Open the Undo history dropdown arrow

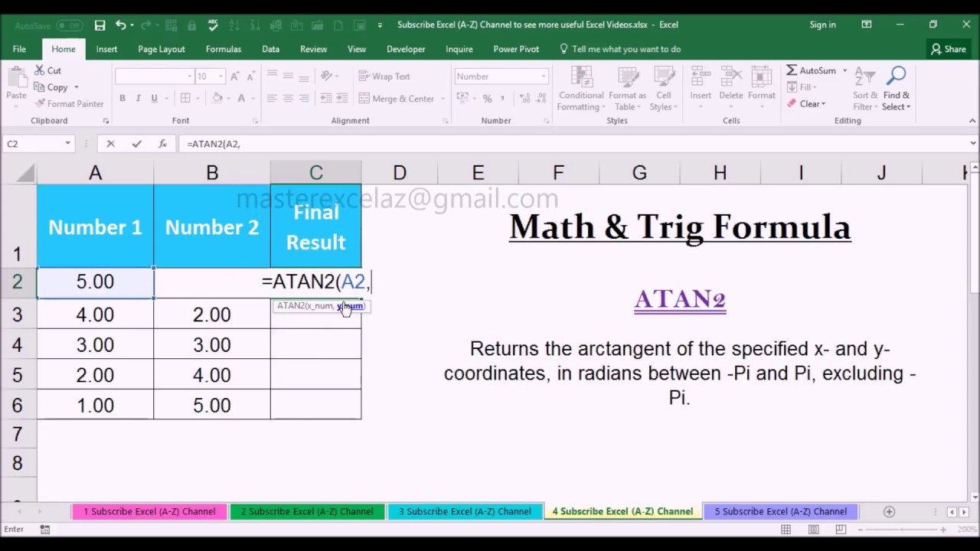tap(132, 25)
